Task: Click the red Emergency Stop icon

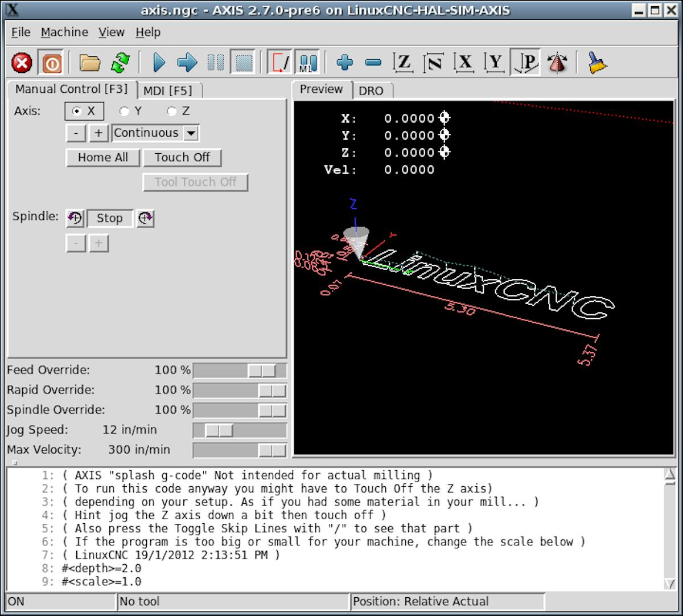Action: pyautogui.click(x=22, y=63)
